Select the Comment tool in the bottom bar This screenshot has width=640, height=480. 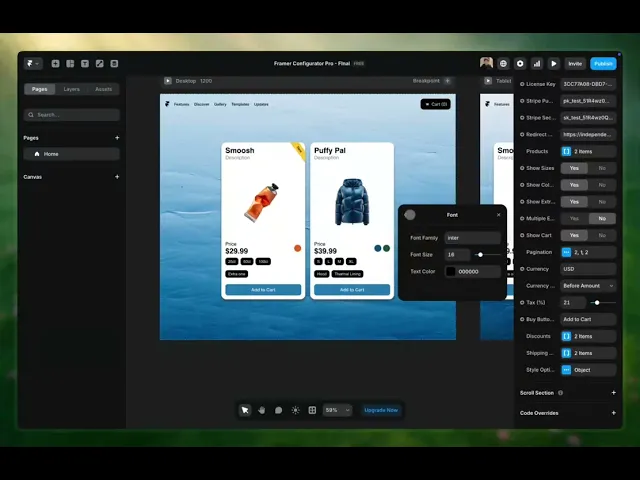click(278, 410)
